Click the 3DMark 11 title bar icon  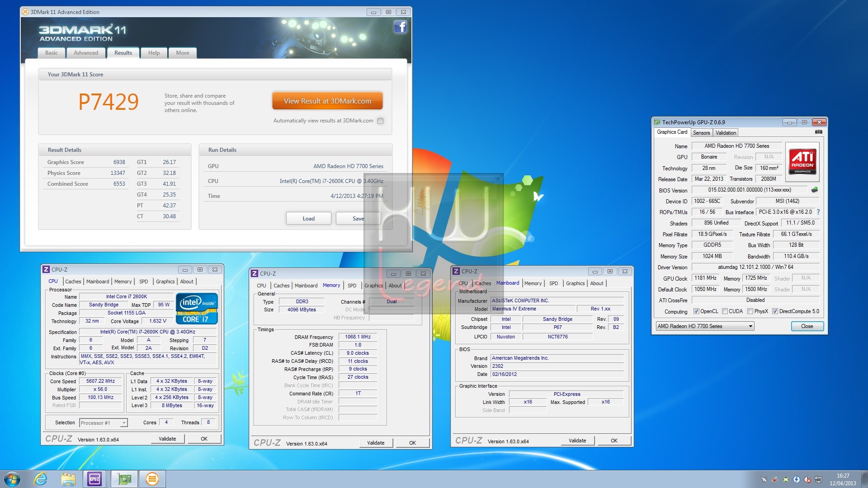[25, 12]
